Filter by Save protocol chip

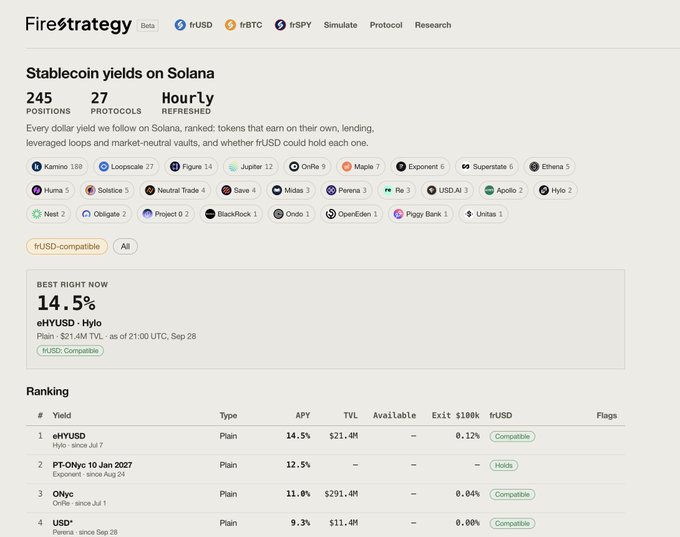click(239, 190)
